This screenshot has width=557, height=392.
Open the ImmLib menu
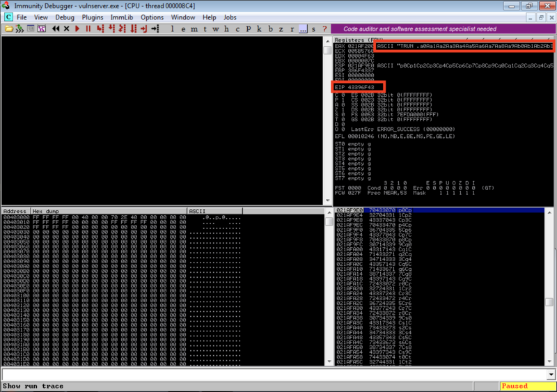121,17
